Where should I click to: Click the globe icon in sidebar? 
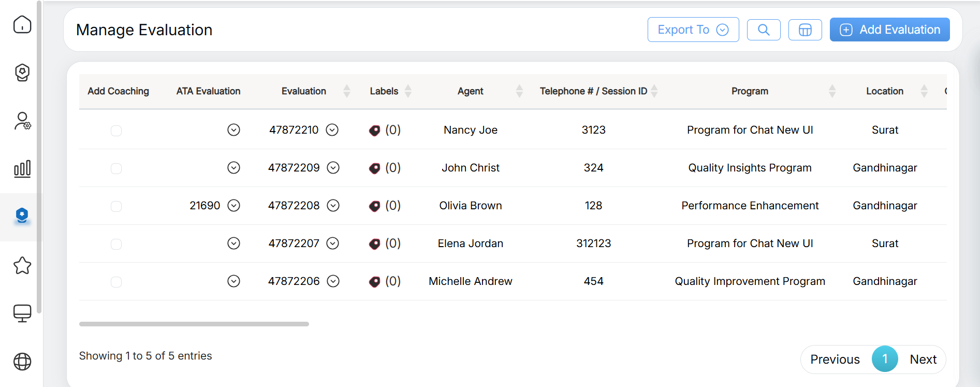tap(22, 361)
